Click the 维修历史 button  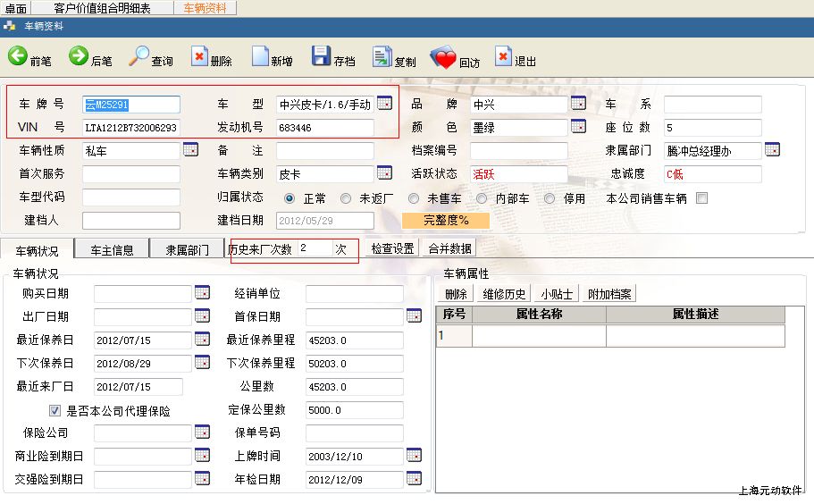pos(504,293)
